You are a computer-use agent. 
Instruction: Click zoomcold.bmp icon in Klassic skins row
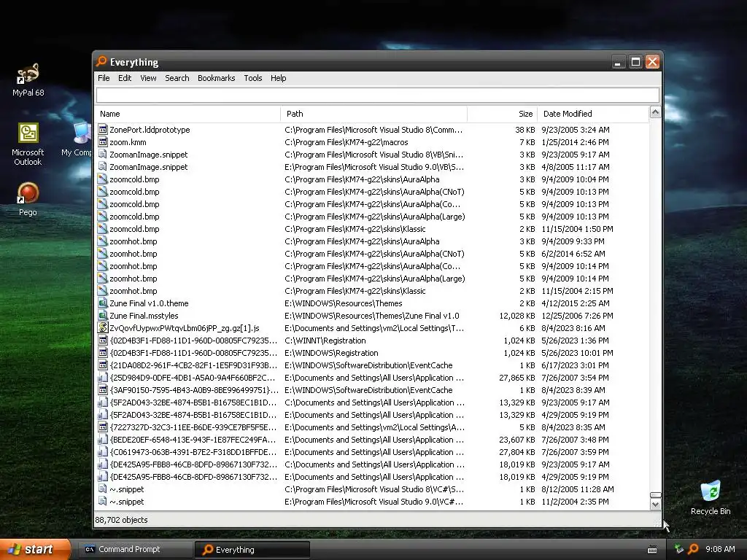click(x=102, y=228)
